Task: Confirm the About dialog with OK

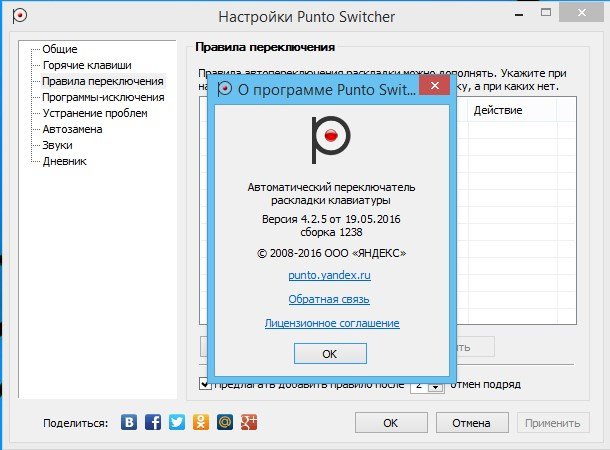Action: [330, 354]
